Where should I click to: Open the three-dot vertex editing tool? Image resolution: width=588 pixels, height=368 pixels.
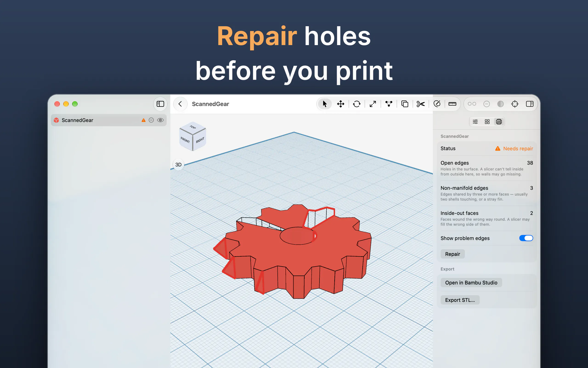[389, 104]
